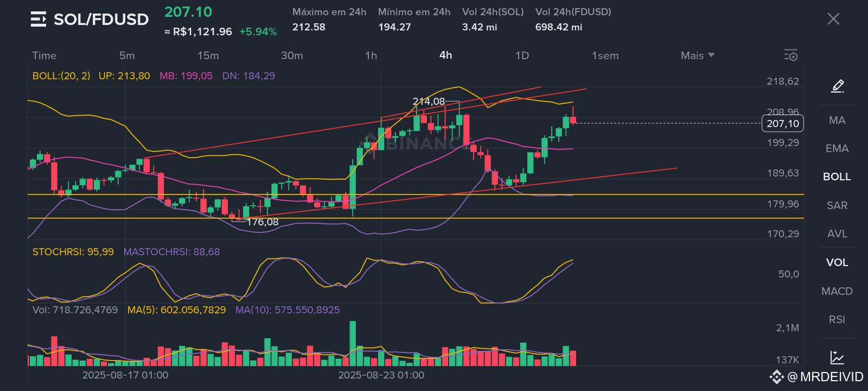Click the Vol 24h(SOL) value 3.42 mi
The width and height of the screenshot is (868, 391).
pyautogui.click(x=480, y=27)
